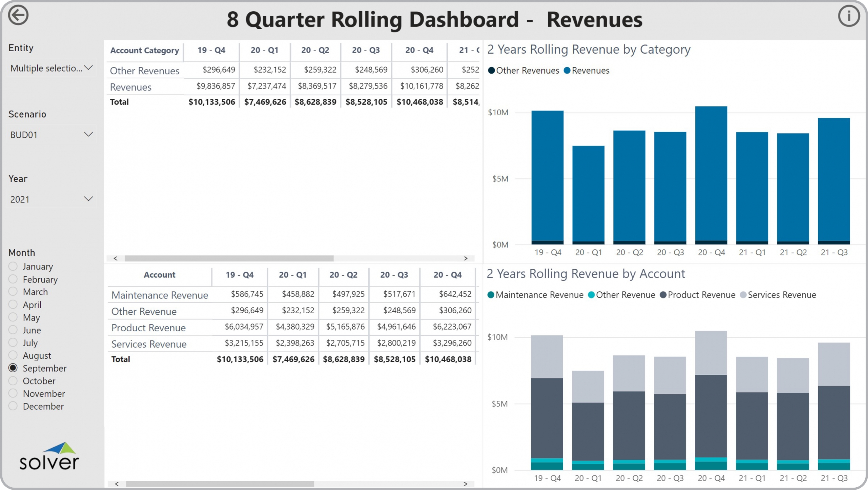The height and width of the screenshot is (490, 868).
Task: Click the Other Revenues legend marker
Action: (x=491, y=71)
